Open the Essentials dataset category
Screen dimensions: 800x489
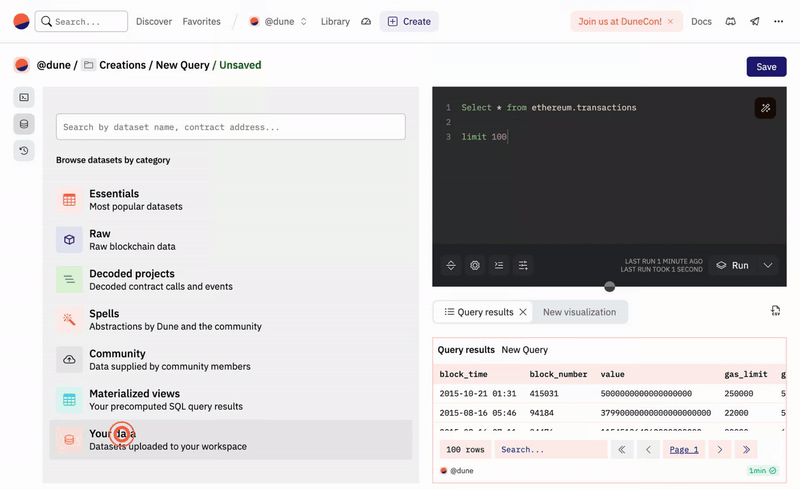(231, 200)
